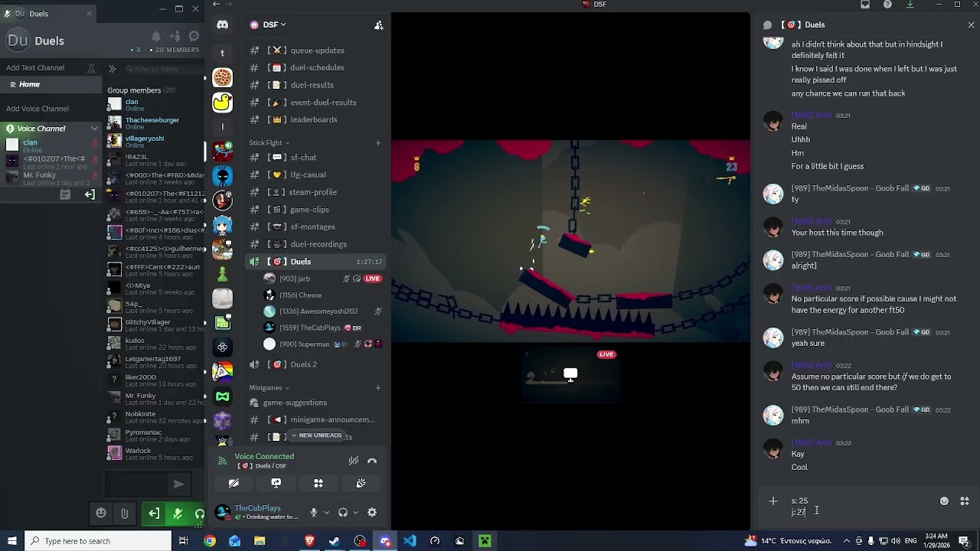Toggle noise suppression in voice panel

354,461
